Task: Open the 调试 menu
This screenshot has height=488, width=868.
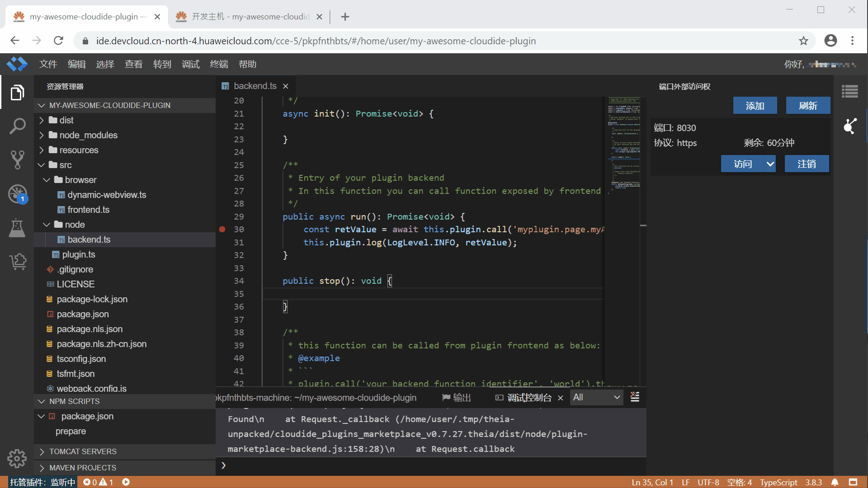Action: (x=190, y=64)
